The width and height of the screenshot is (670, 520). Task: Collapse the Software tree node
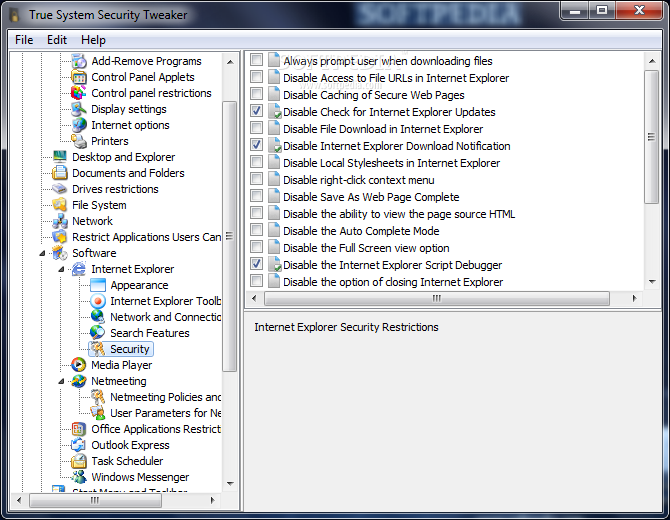pos(42,253)
